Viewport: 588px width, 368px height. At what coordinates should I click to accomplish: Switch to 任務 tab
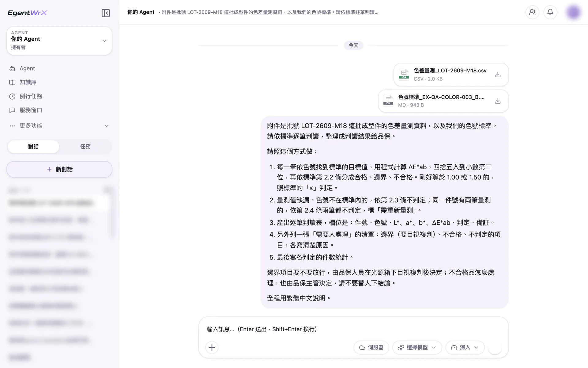pyautogui.click(x=85, y=147)
